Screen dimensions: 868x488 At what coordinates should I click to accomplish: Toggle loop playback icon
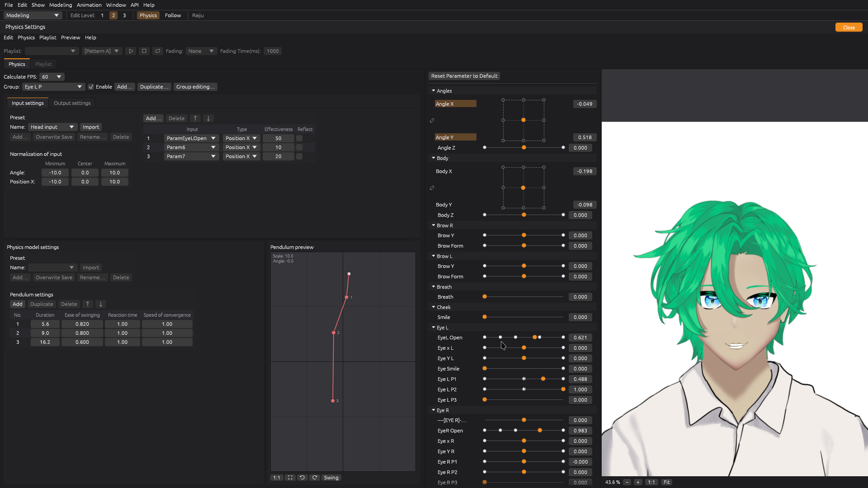[158, 51]
